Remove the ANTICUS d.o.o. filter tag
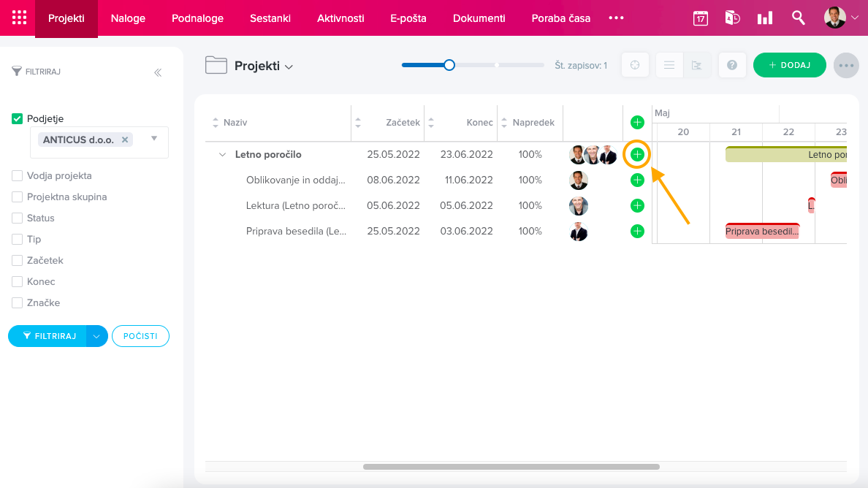This screenshot has width=868, height=488. 125,140
